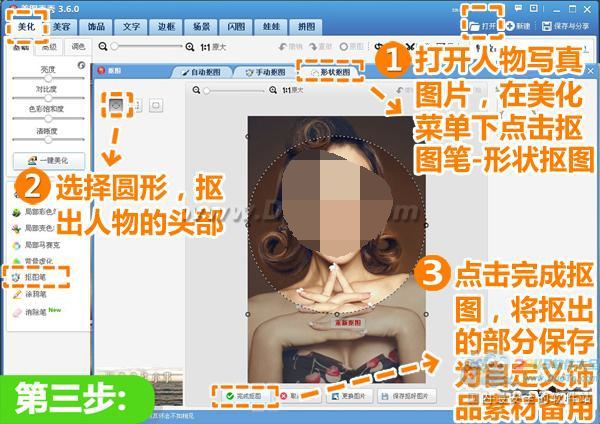The width and height of the screenshot is (600, 424).
Task: Open the 文字 tab
Action: [131, 27]
